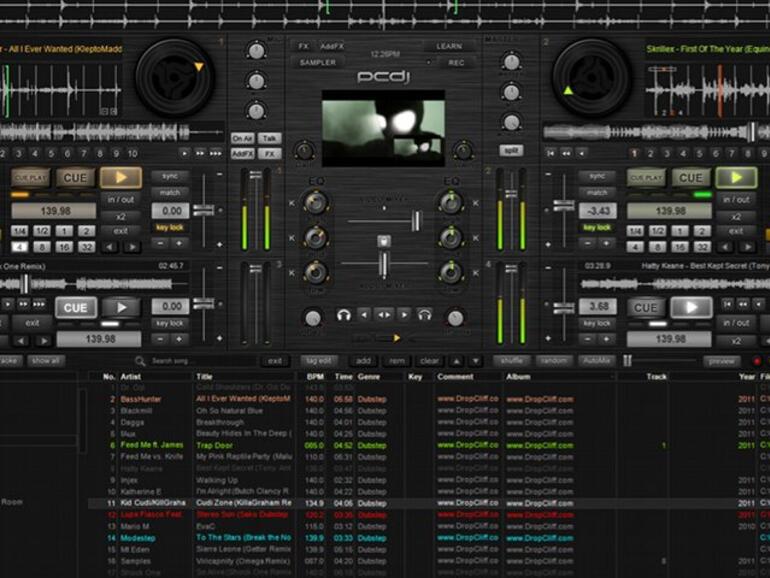
Task: Sort the track list by Artist column
Action: [131, 377]
